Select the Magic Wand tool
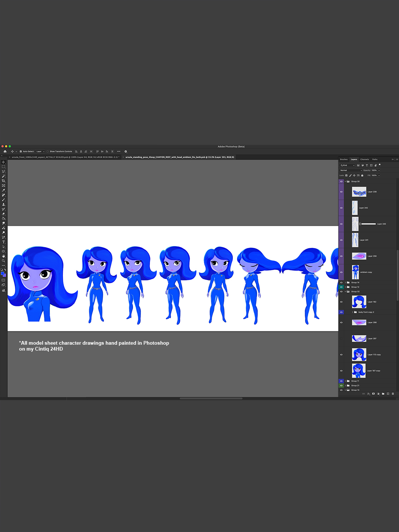This screenshot has width=399, height=532. [x=3, y=176]
